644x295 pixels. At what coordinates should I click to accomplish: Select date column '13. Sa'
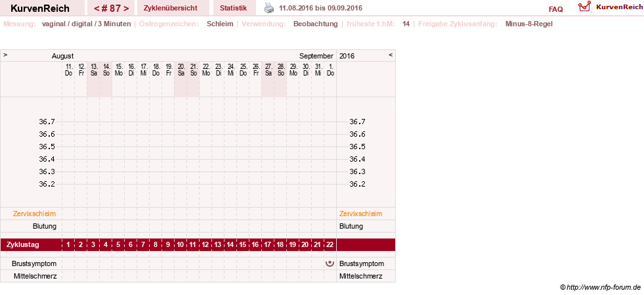(94, 70)
